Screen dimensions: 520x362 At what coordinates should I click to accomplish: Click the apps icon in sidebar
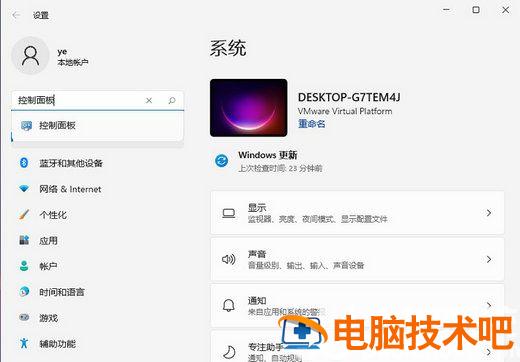24,240
